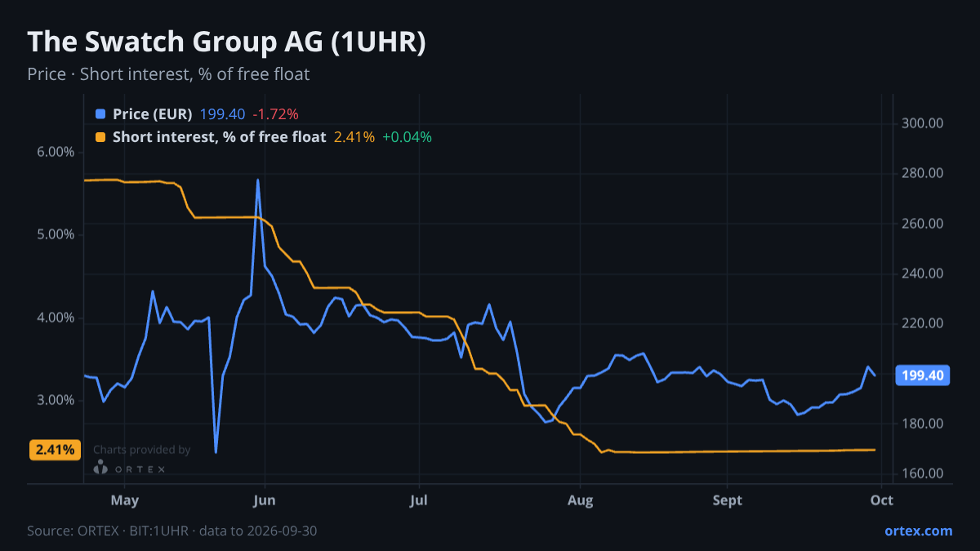The width and height of the screenshot is (980, 551).
Task: Click the Jul label on the time axis
Action: point(418,500)
